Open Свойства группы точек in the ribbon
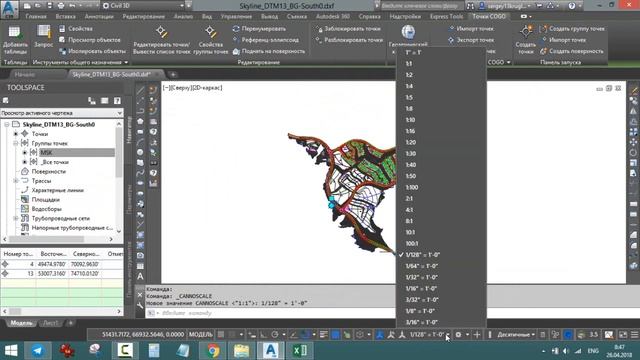This screenshot has width=640, height=360. [211, 40]
